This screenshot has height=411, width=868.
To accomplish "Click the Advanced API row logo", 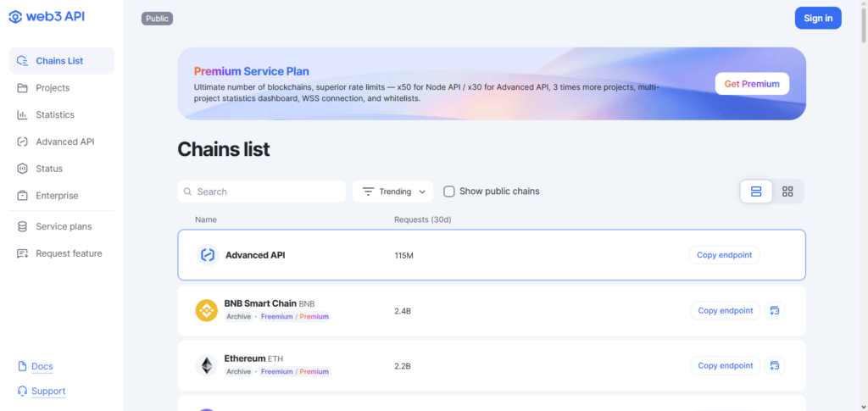I will click(x=208, y=255).
